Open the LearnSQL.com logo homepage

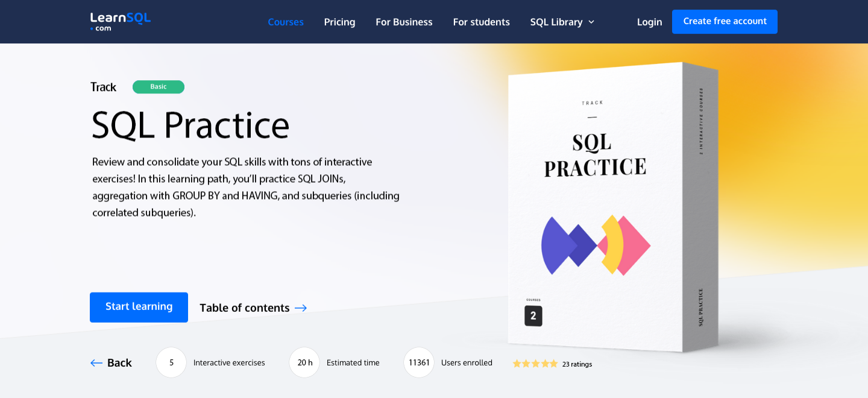tap(120, 21)
